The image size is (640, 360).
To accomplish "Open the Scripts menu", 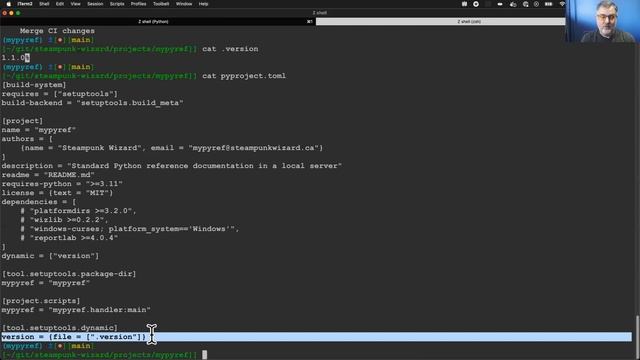I will (x=117, y=4).
